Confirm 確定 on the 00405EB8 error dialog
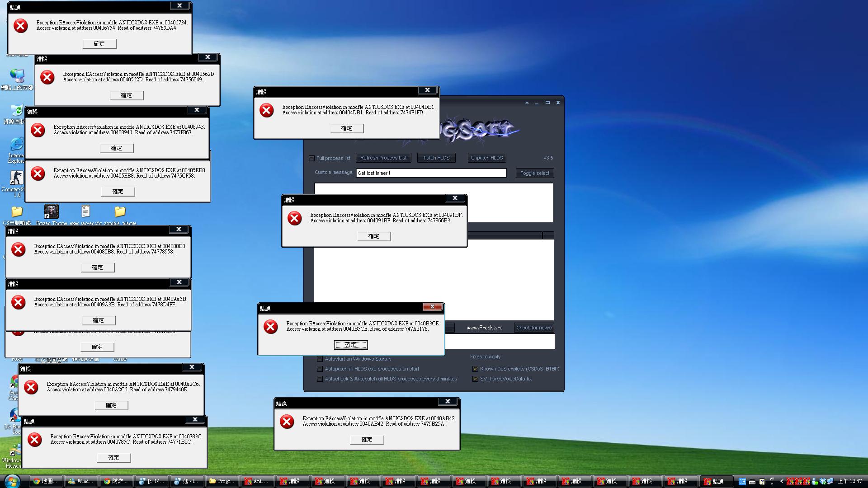The height and width of the screenshot is (488, 868). click(x=118, y=192)
